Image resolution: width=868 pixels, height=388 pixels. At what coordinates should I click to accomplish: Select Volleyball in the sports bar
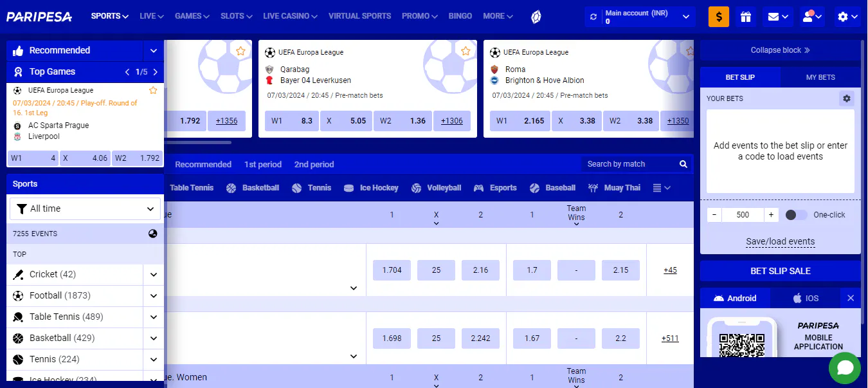click(x=436, y=188)
